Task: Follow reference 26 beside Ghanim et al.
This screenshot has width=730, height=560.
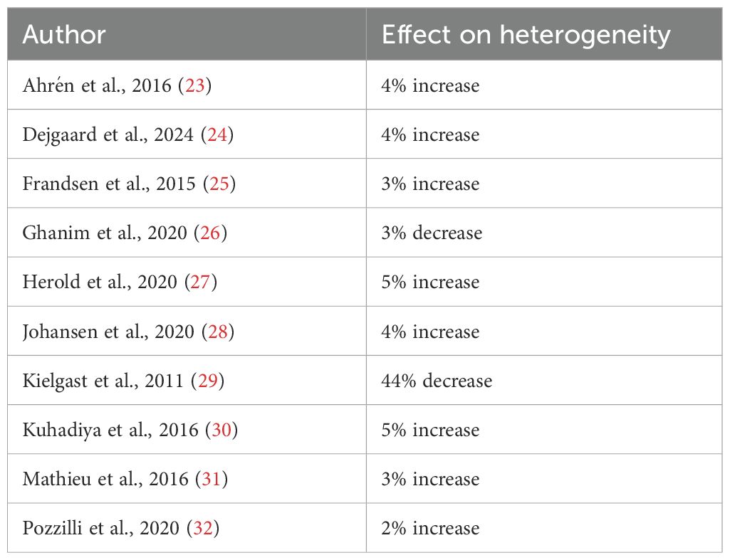Action: pyautogui.click(x=210, y=233)
